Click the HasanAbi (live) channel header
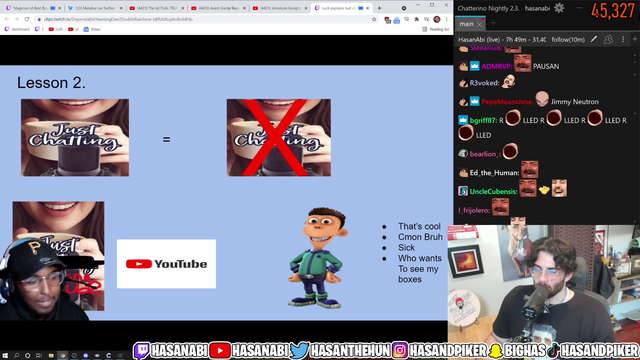This screenshot has width=640, height=360. [502, 40]
